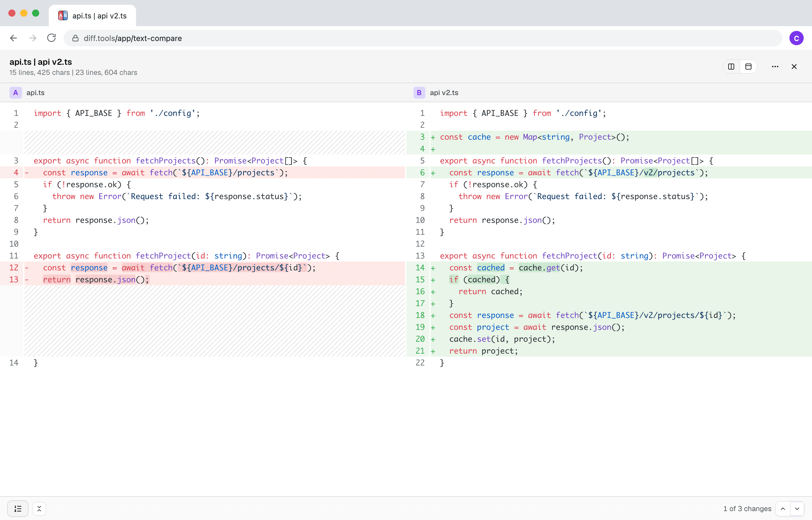Click line 3 fetchProjects declaration in api.ts
The height and width of the screenshot is (520, 812).
point(203,161)
